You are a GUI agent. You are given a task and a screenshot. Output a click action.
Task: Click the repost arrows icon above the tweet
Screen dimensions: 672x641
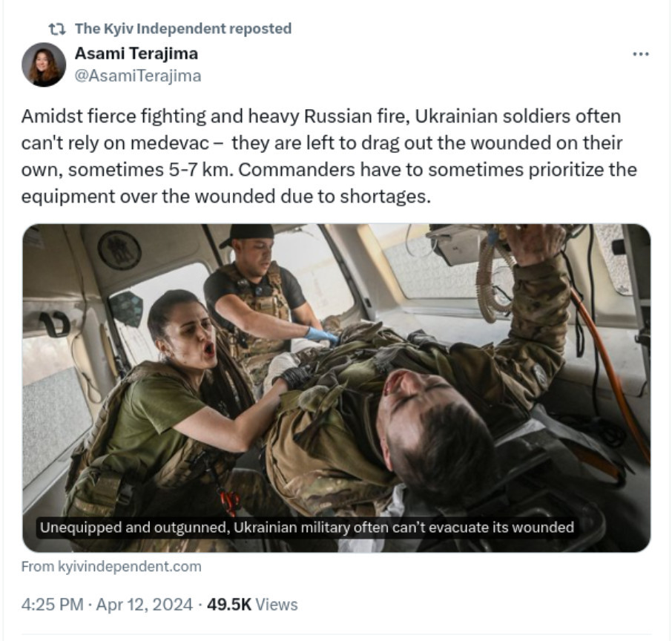point(56,29)
